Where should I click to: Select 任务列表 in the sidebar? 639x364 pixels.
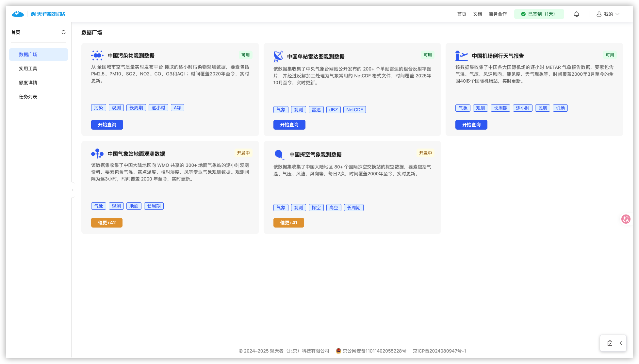pyautogui.click(x=28, y=96)
